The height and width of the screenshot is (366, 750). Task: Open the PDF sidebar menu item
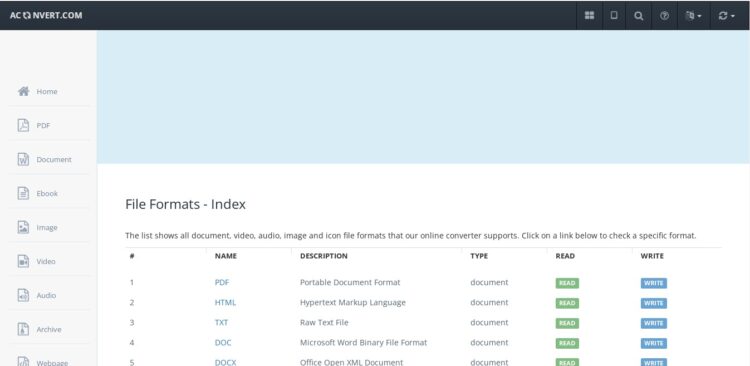coord(43,125)
